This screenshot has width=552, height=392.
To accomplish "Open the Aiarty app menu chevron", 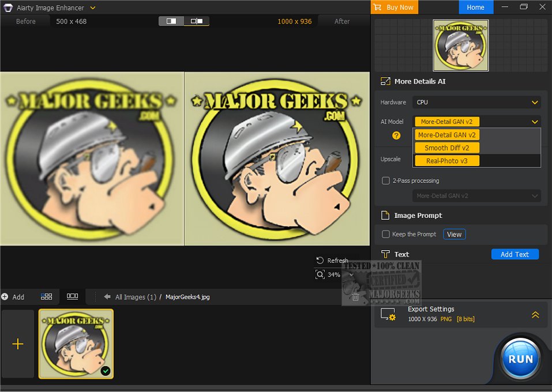I will tap(93, 7).
